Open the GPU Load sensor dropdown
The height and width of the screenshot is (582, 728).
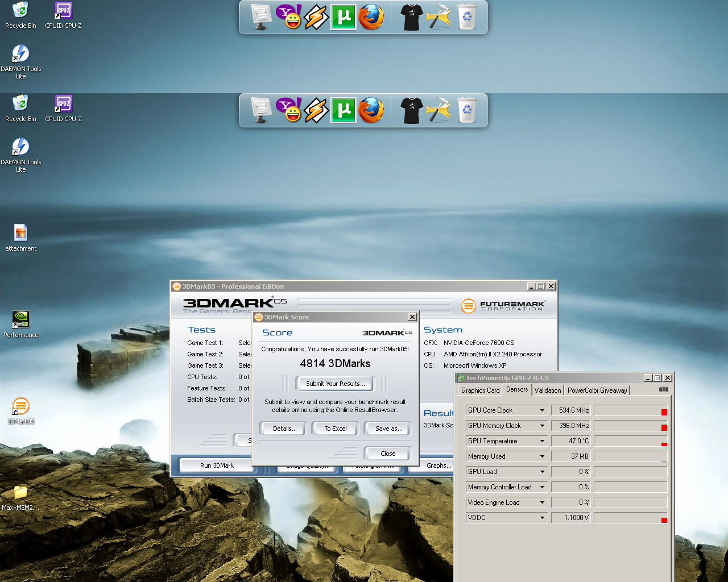coord(542,472)
